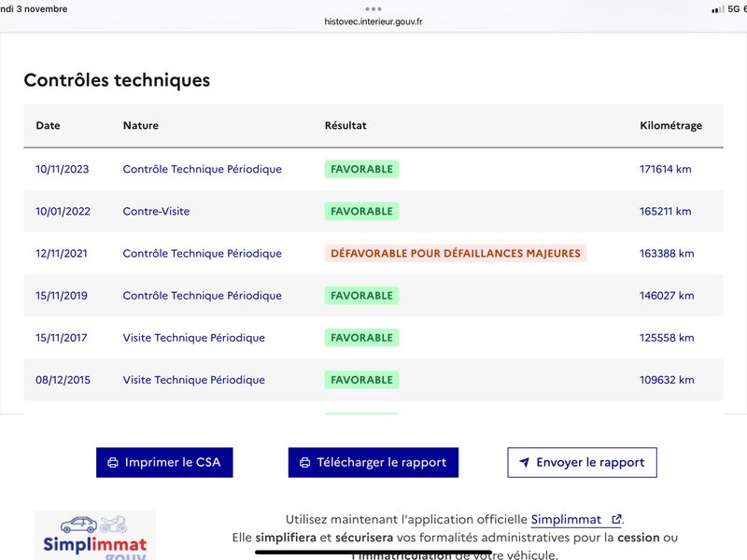
Task: Click the FAVORABLE badge for 15/11/2017
Action: pos(361,338)
